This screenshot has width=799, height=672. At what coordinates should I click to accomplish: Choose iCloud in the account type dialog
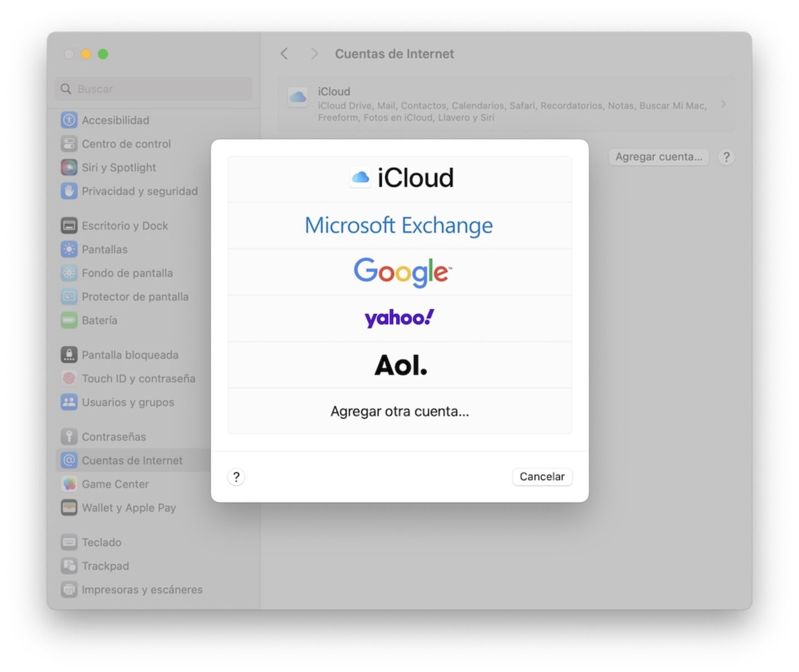point(399,179)
